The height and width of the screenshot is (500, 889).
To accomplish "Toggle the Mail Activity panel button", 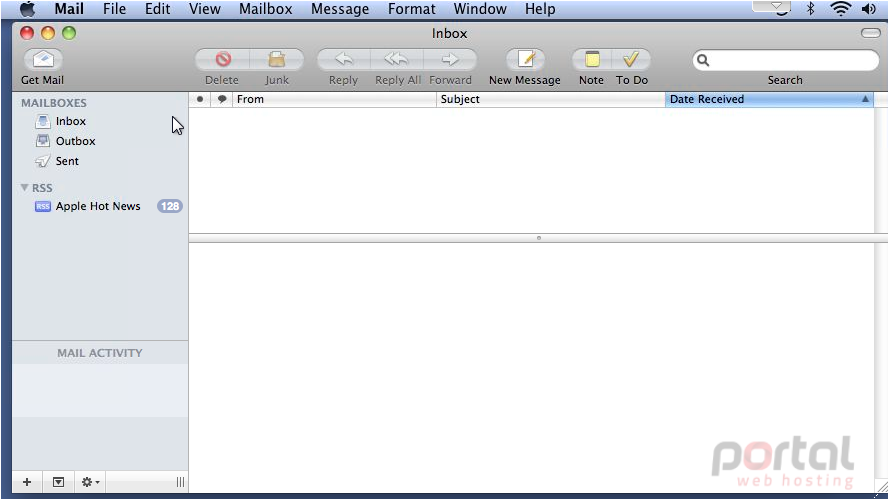I will point(58,482).
